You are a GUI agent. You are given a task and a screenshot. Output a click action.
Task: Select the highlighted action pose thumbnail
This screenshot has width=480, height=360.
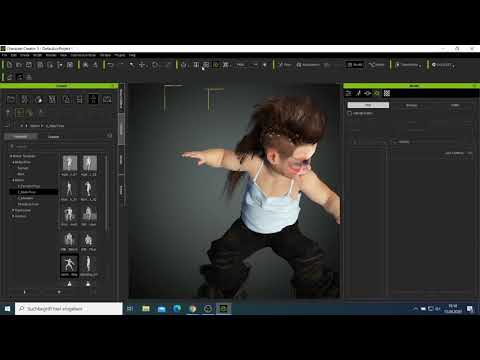coord(69,266)
